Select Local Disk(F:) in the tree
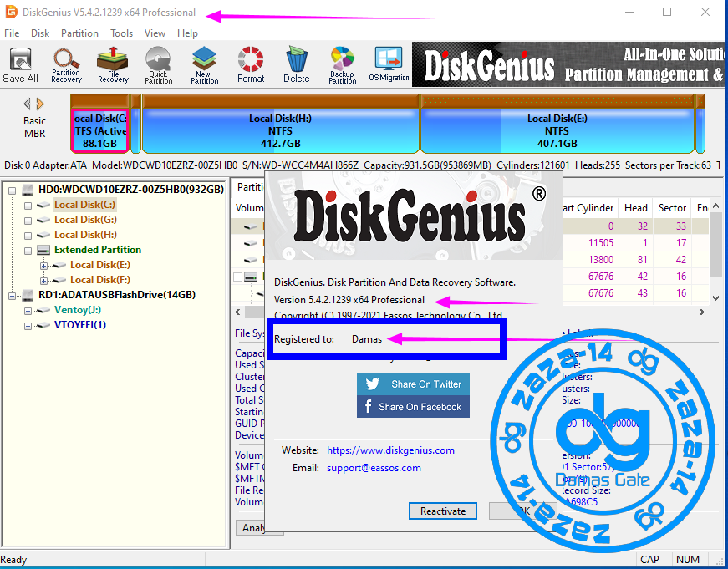 point(99,279)
